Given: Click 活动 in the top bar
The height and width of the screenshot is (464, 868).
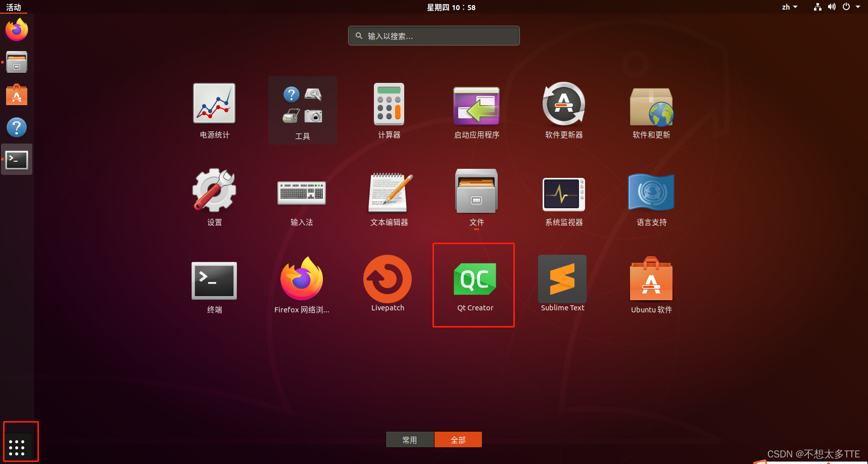Looking at the screenshot, I should tap(13, 7).
